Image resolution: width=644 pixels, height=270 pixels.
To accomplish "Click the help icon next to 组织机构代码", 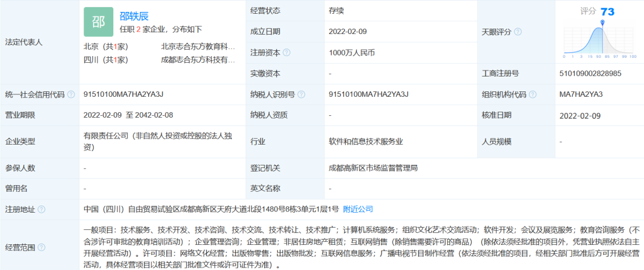I will point(532,94).
